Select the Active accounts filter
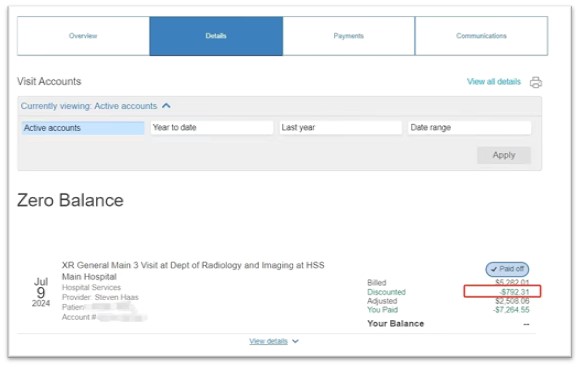The image size is (580, 367). coord(82,128)
